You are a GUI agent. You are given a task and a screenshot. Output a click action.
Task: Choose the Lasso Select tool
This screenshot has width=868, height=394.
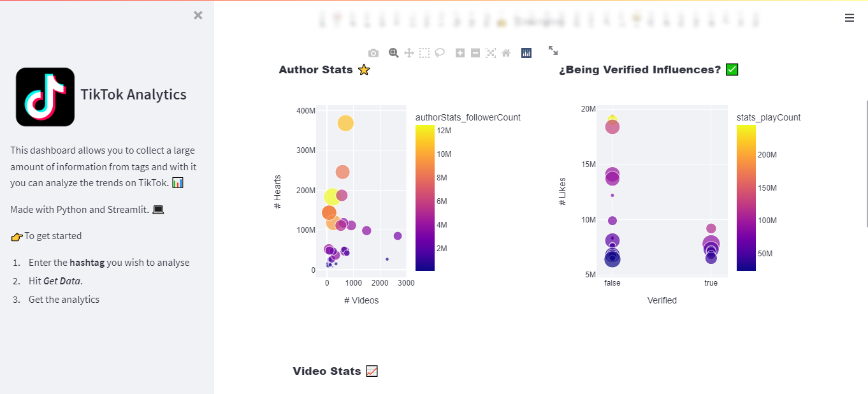point(439,52)
